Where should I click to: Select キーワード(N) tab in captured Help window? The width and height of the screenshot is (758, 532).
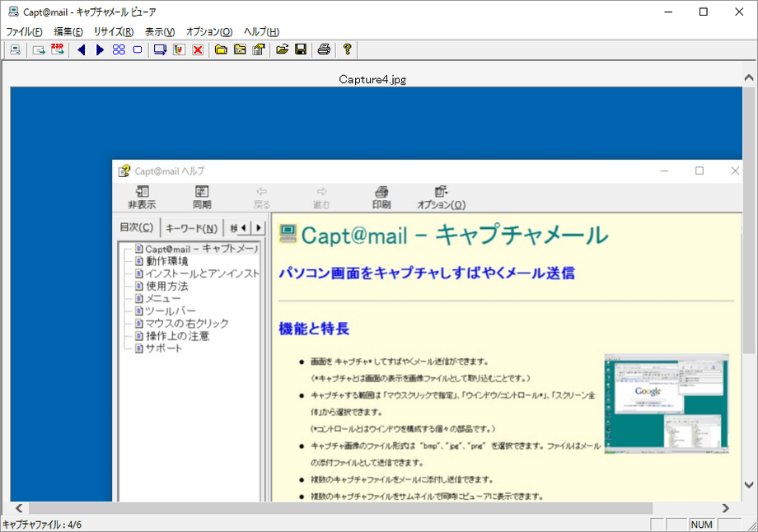[191, 228]
